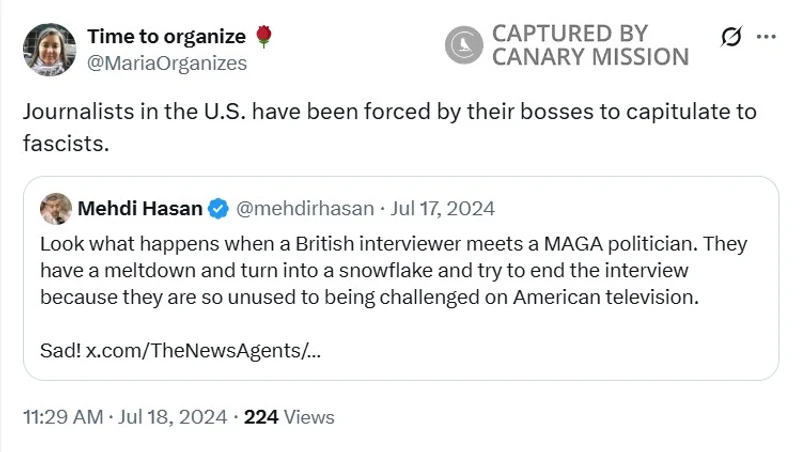Open the three-dot More options menu

point(766,37)
